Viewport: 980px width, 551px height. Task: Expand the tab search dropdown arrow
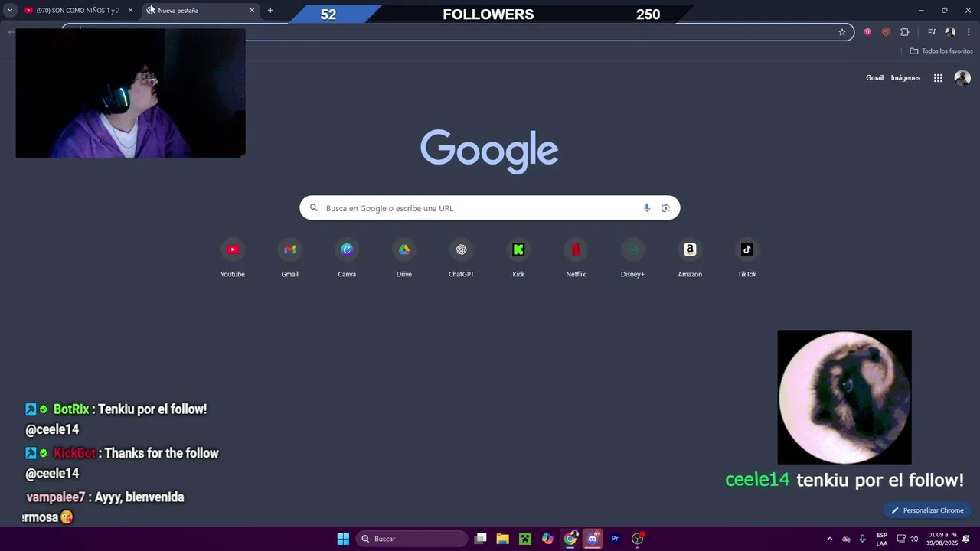point(10,11)
